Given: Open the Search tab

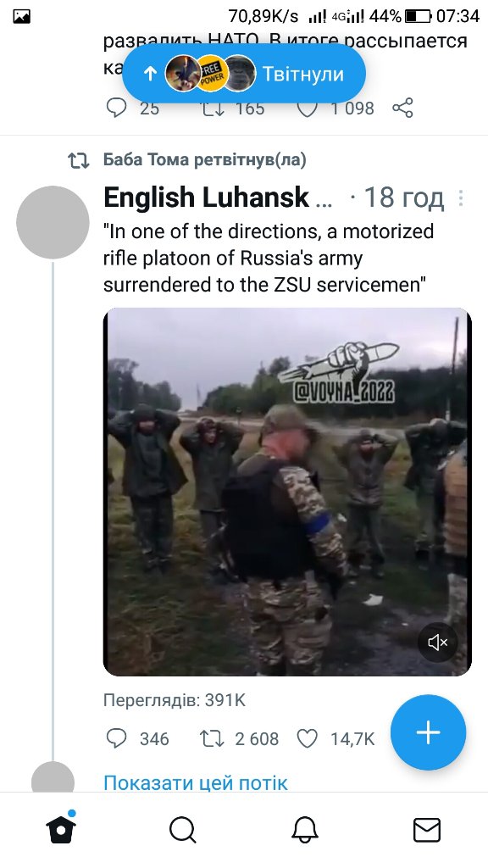Looking at the screenshot, I should [x=183, y=831].
